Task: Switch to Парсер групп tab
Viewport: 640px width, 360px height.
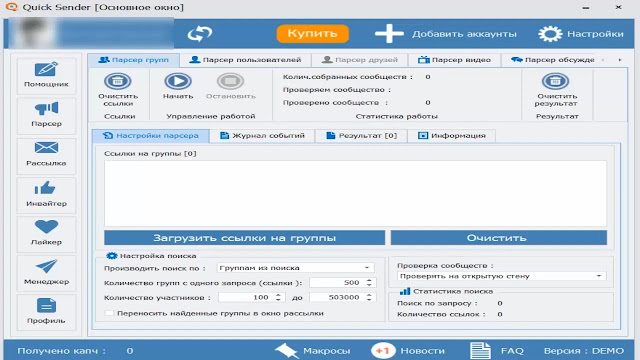Action: (x=133, y=60)
